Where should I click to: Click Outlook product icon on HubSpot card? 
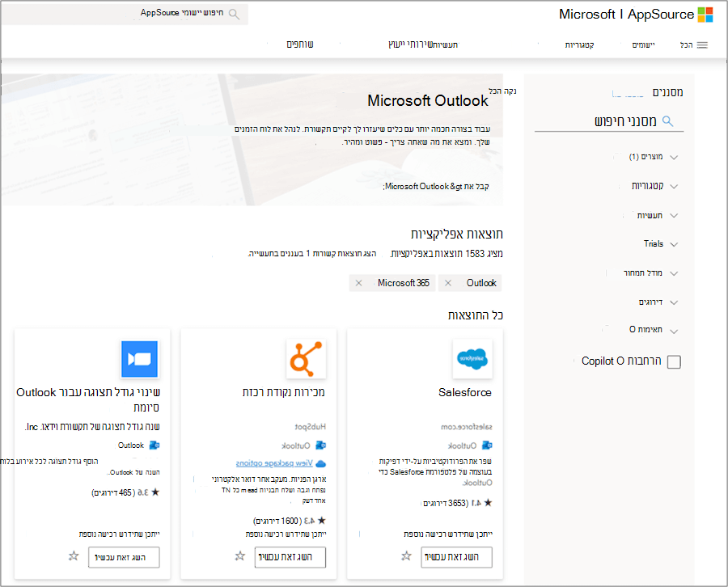pos(320,446)
